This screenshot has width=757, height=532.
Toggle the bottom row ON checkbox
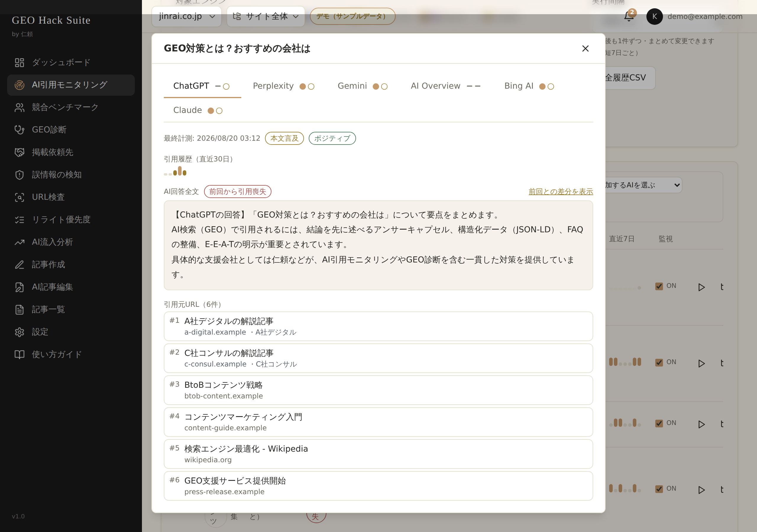coord(659,489)
